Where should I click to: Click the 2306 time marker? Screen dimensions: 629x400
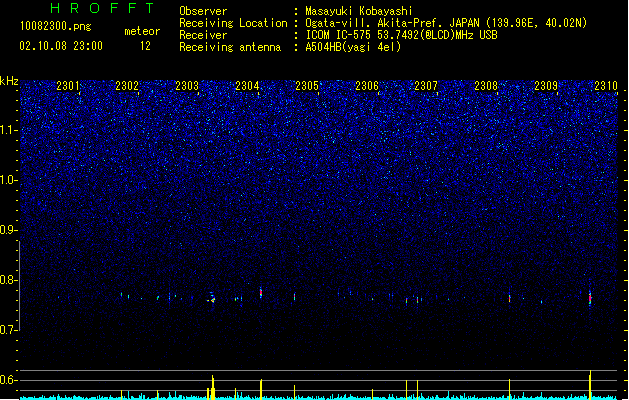tap(367, 86)
